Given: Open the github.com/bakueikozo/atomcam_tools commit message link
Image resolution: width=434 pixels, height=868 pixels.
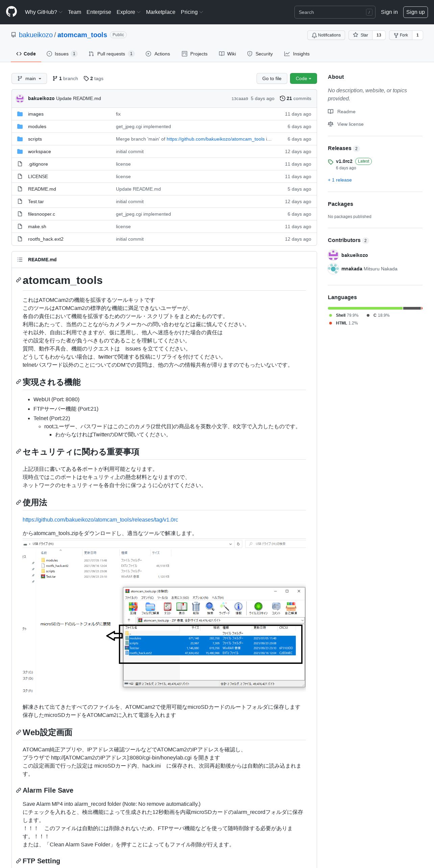Looking at the screenshot, I should point(216,139).
